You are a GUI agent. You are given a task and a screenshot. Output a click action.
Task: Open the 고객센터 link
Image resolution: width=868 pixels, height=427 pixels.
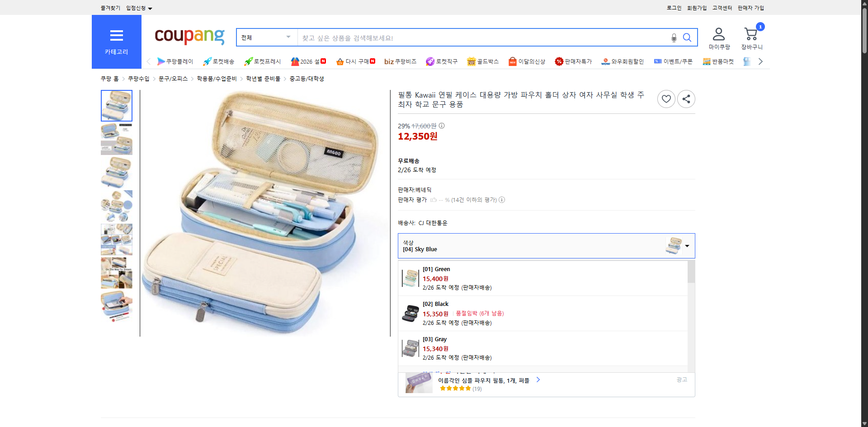point(722,8)
